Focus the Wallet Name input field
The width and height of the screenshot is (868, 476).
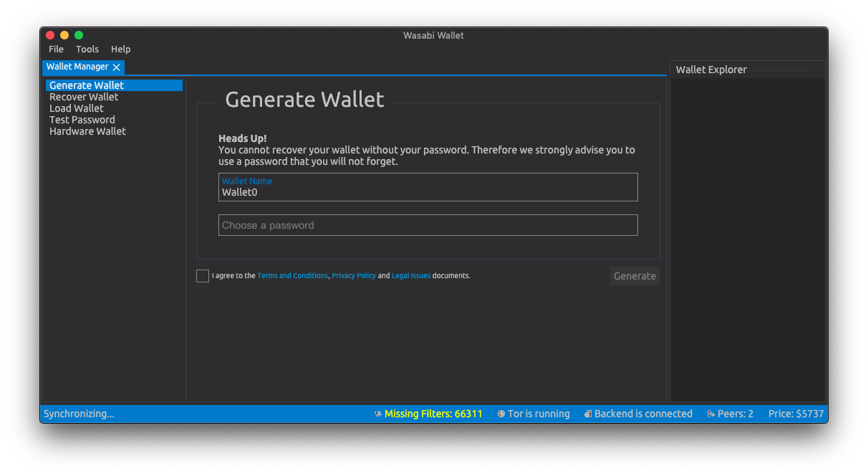(x=428, y=187)
